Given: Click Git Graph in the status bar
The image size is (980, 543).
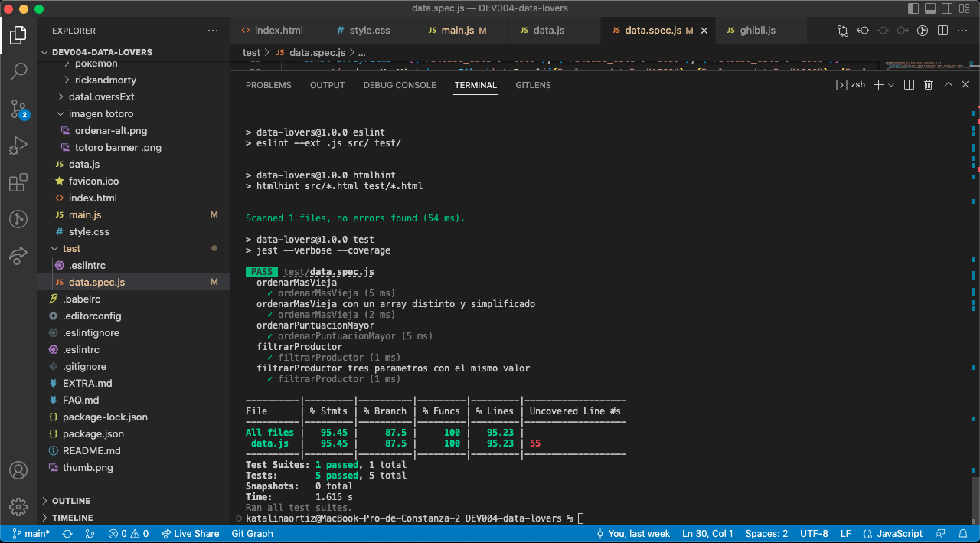Looking at the screenshot, I should tap(252, 534).
